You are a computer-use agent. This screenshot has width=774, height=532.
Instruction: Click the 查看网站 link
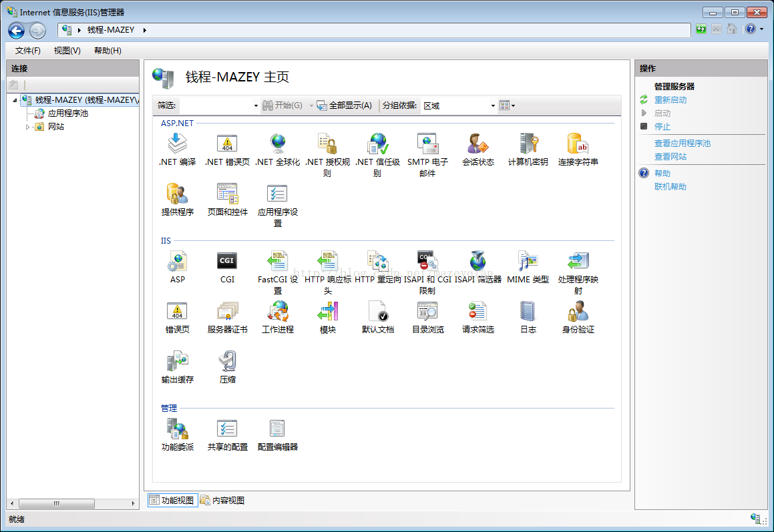670,156
